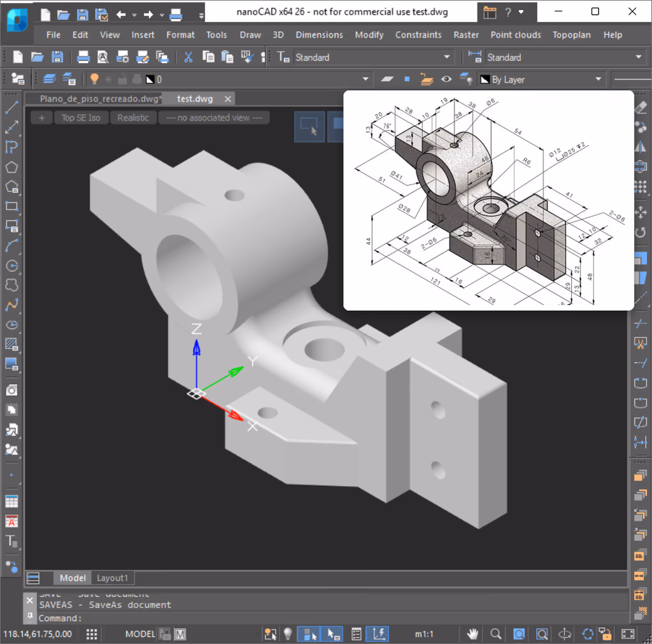Open the Layers manager icon
Image resolution: width=652 pixels, height=644 pixels.
point(49,79)
